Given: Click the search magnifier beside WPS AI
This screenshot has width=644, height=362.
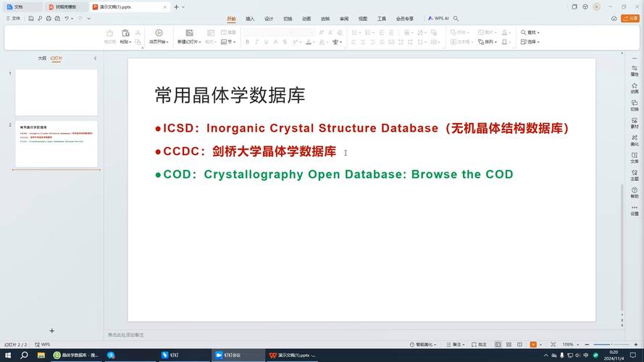Looking at the screenshot, I should 456,19.
